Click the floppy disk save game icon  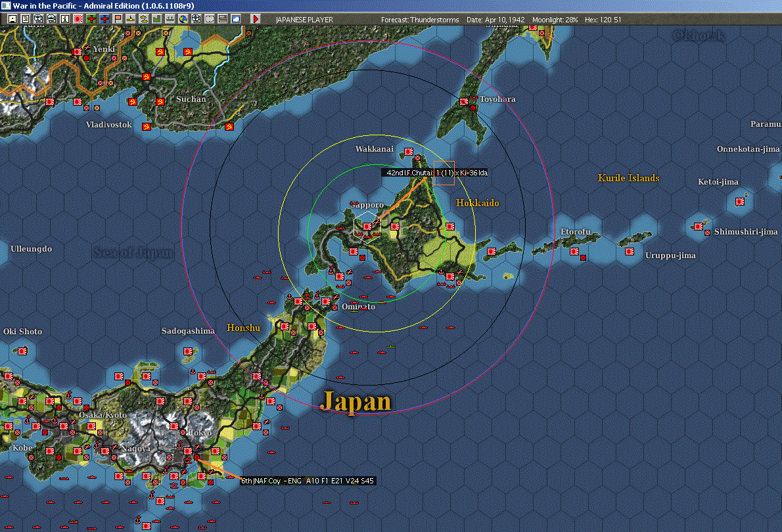(12, 19)
